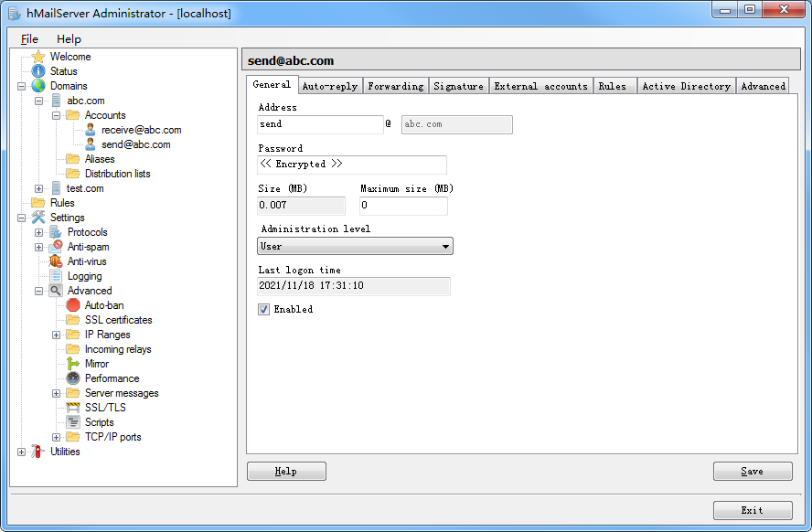
Task: Click the Last logon time field
Action: click(354, 286)
